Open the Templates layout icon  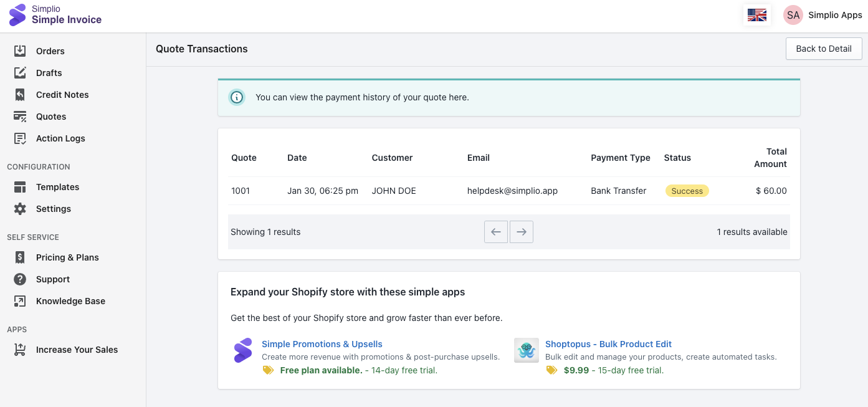(x=20, y=187)
